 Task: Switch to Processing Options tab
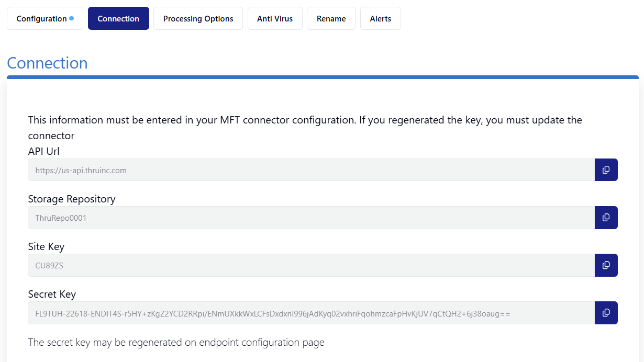[x=198, y=18]
